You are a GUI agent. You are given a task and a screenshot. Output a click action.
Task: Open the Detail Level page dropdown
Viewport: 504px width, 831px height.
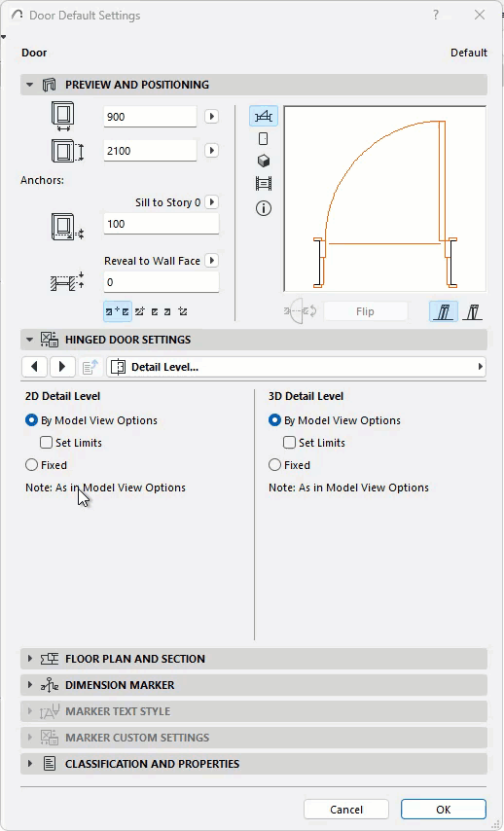296,367
